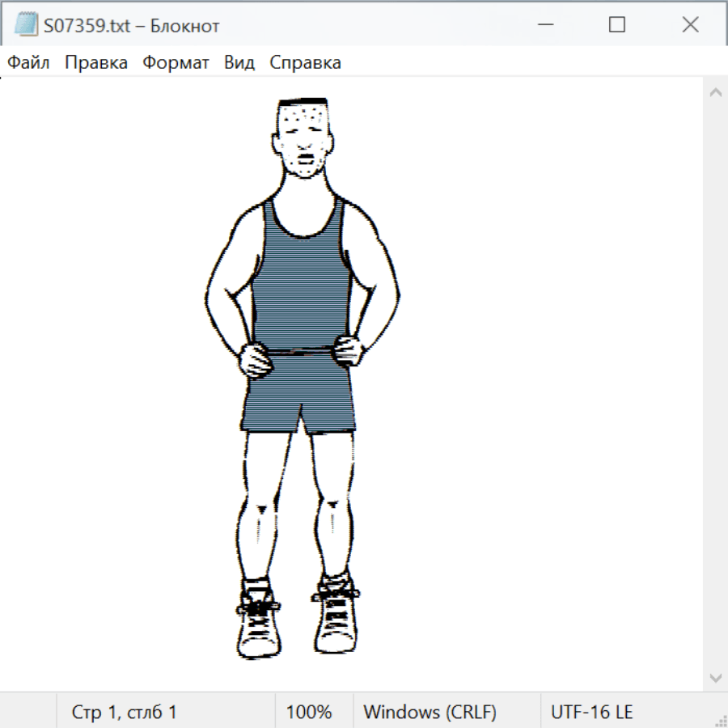Viewport: 728px width, 728px height.
Task: Click the 100% zoom indicator
Action: (x=309, y=712)
